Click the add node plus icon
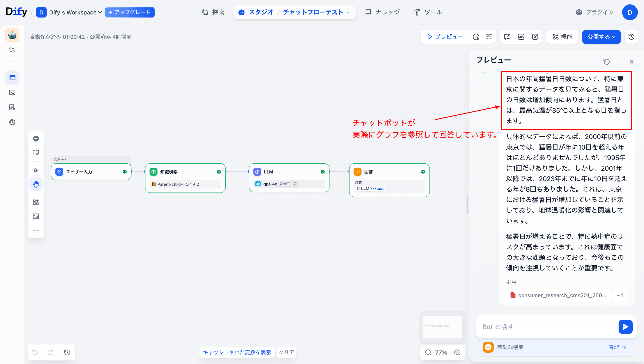The image size is (644, 364). click(36, 138)
